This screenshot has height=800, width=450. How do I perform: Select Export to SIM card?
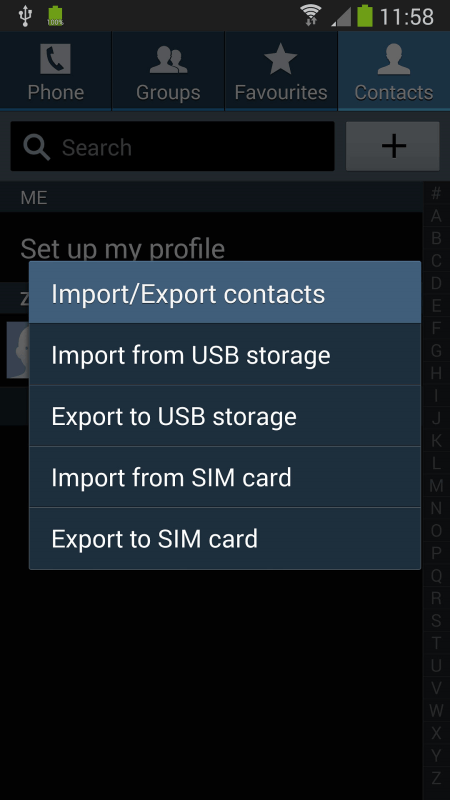pyautogui.click(x=225, y=538)
